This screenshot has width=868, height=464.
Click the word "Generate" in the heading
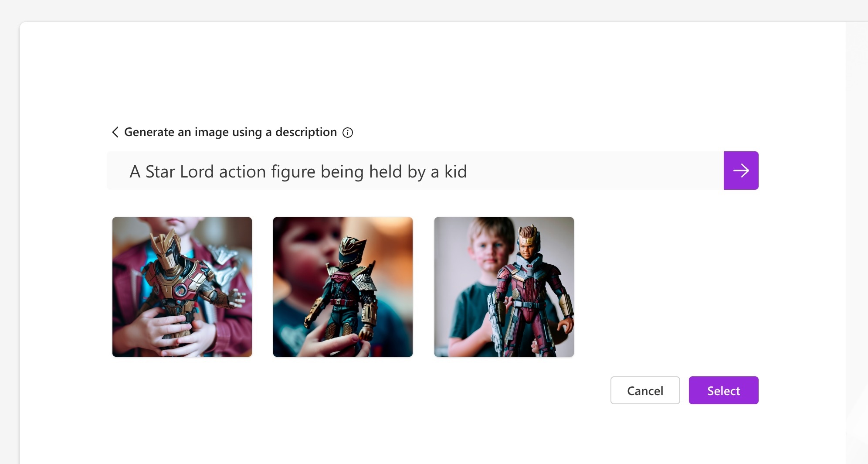(149, 132)
